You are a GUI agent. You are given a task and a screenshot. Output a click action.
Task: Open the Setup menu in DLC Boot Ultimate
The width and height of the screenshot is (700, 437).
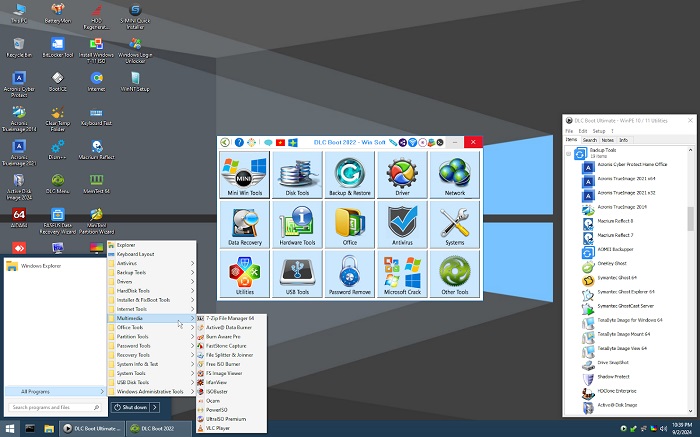click(x=599, y=131)
